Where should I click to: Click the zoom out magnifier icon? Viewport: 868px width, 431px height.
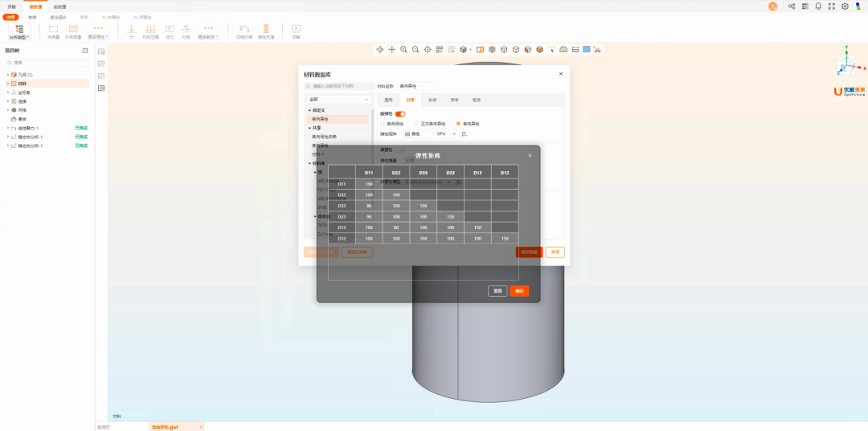point(416,49)
